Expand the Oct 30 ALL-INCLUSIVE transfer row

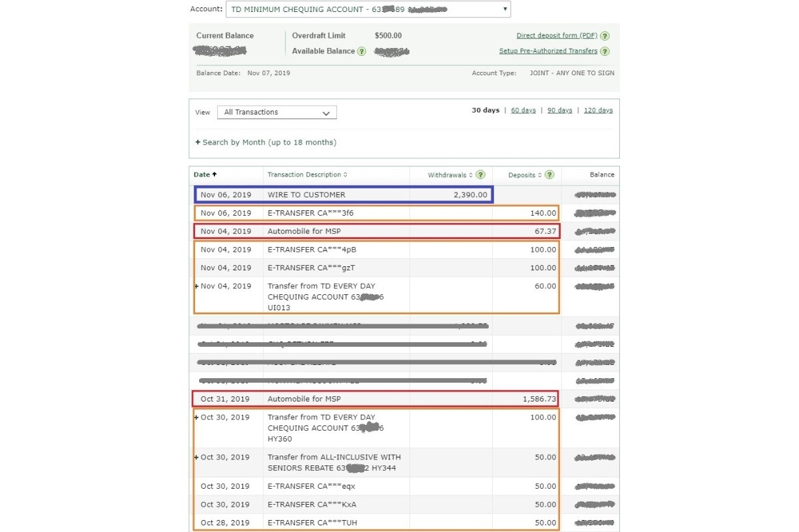pos(196,457)
